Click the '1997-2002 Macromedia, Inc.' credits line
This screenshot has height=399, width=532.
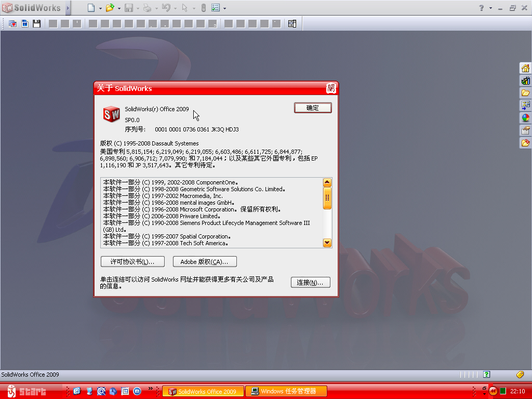point(163,196)
